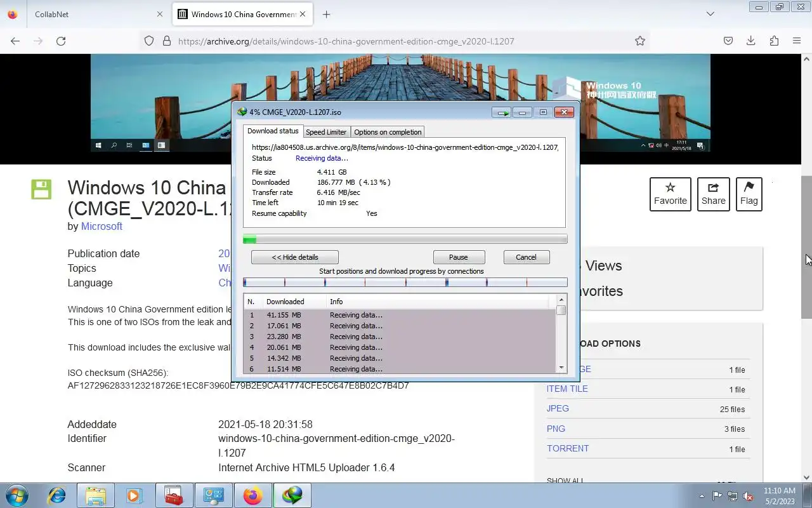Viewport: 812px width, 508px height.
Task: Open clock showing 11:10 AM
Action: pyautogui.click(x=780, y=496)
